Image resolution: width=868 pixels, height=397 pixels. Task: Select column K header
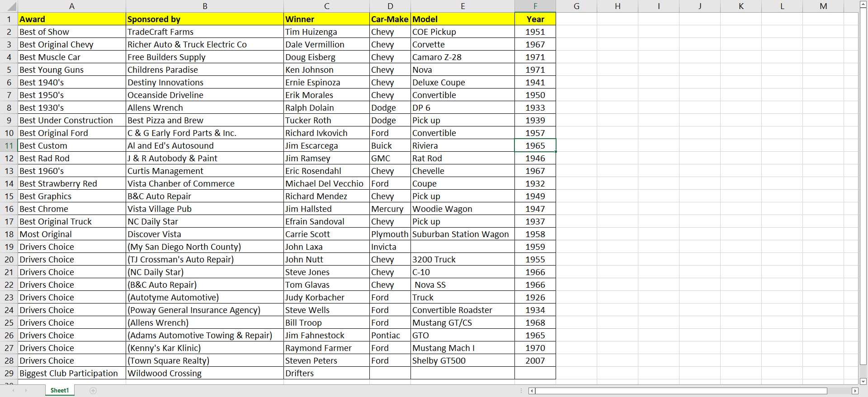click(x=741, y=6)
